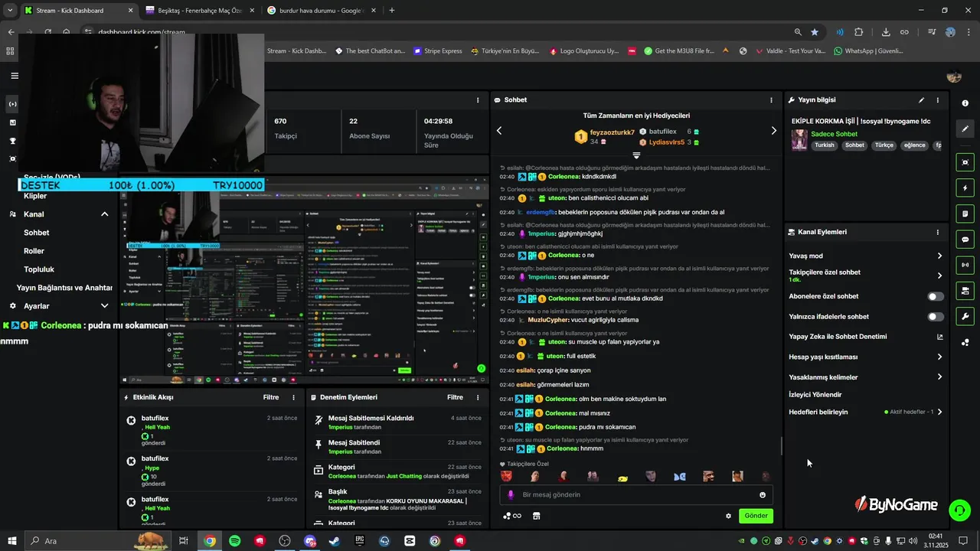Open a new browser tab

point(392,11)
